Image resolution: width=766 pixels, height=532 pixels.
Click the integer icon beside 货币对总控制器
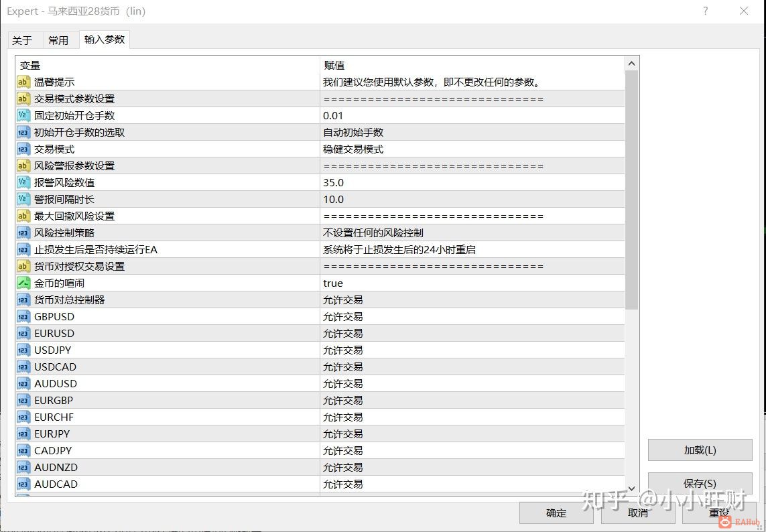click(23, 300)
